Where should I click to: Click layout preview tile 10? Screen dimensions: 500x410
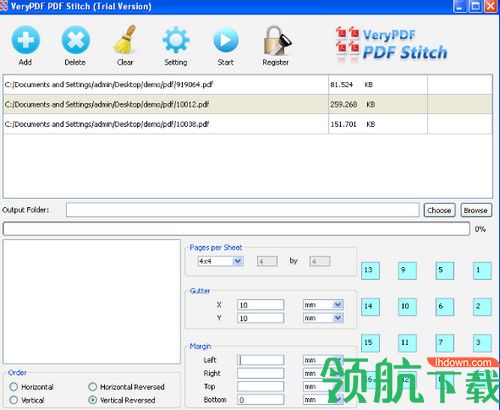pyautogui.click(x=407, y=307)
